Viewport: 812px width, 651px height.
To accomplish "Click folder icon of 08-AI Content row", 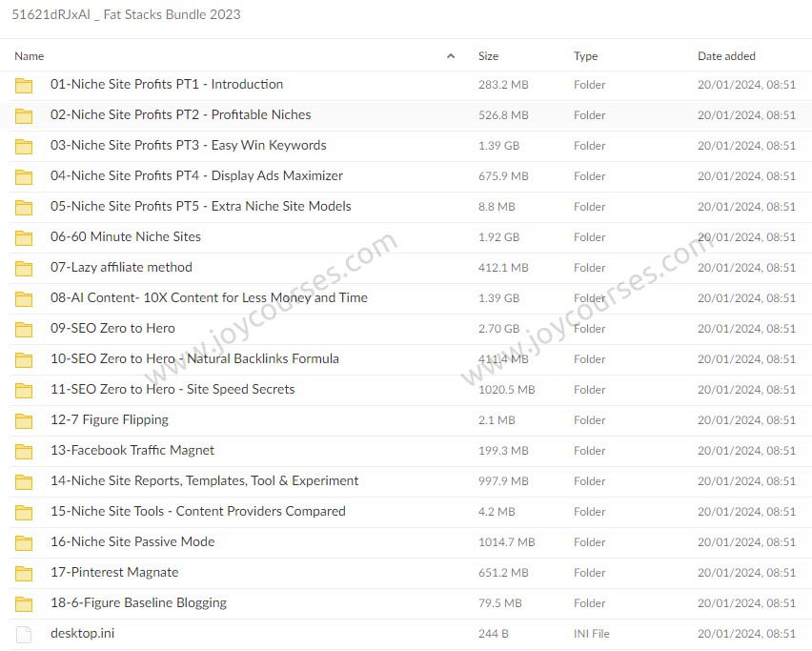I will click(x=23, y=299).
